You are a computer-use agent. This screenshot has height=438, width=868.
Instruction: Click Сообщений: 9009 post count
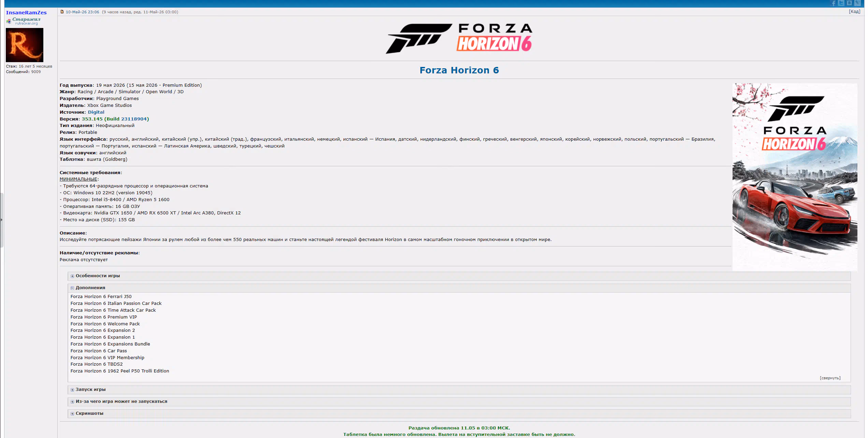[23, 72]
